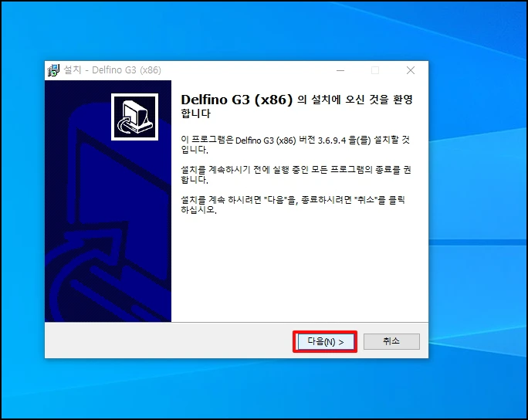Minimize the Delfino G3 setup window
Screen dimensions: 528x420
pyautogui.click(x=340, y=70)
